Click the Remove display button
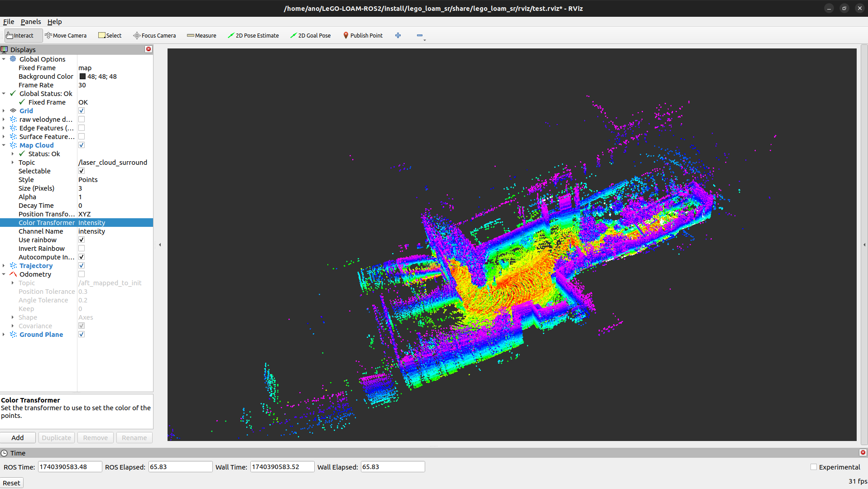Screen dimensions: 868x489 (96, 437)
